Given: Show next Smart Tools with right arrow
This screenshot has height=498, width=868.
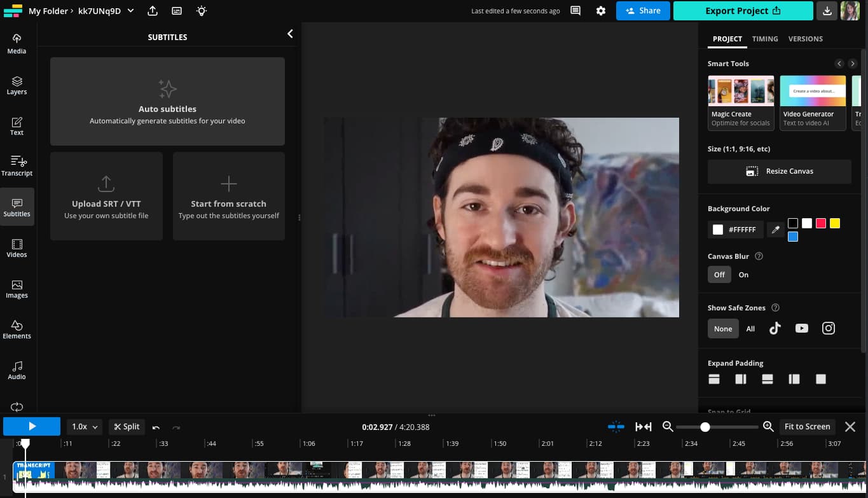Looking at the screenshot, I should 852,64.
